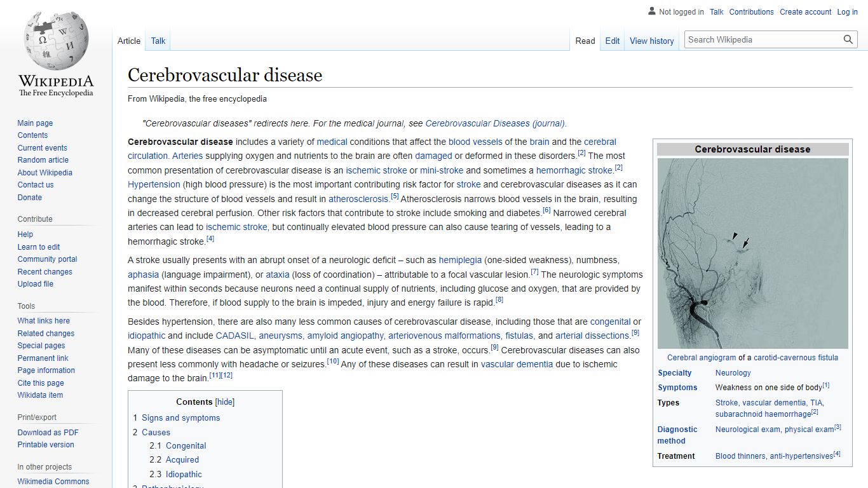Follow the hemiplegia link
Image resolution: width=868 pixels, height=488 pixels.
click(460, 261)
